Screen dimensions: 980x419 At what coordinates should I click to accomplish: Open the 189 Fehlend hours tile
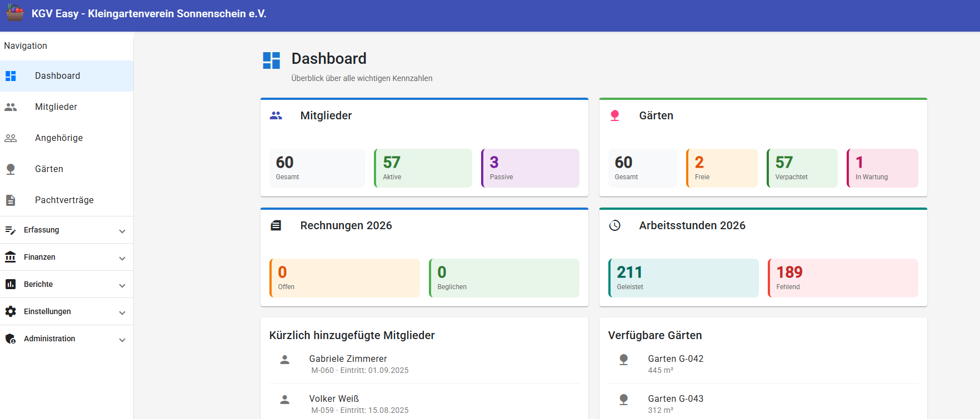coord(843,278)
